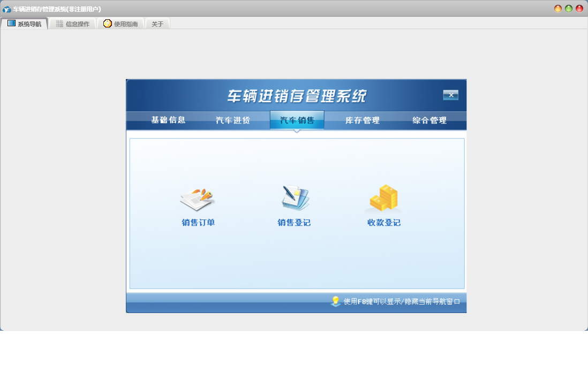Click the 收款登记 label text

[384, 223]
